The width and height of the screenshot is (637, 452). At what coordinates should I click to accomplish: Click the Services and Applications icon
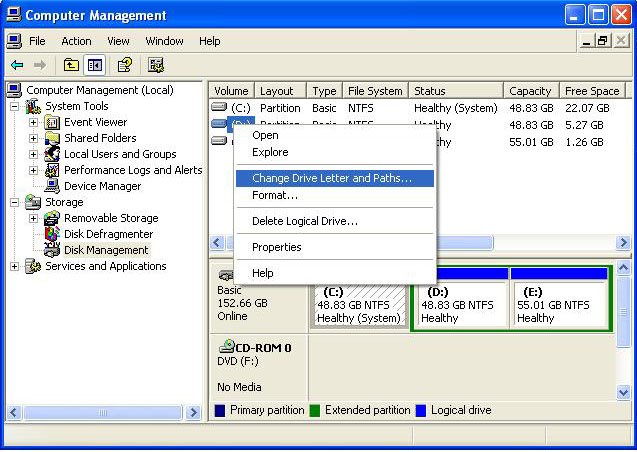[x=33, y=266]
